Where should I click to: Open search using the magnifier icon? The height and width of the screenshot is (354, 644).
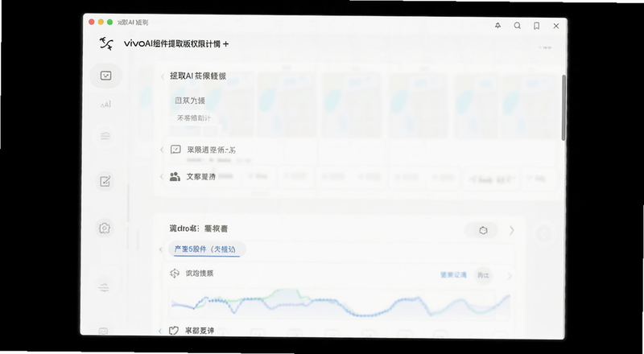point(518,26)
